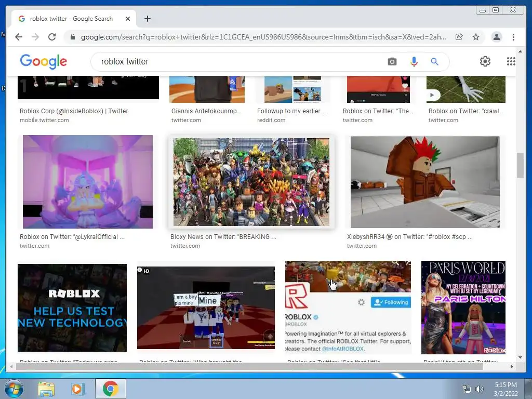The image size is (532, 399).
Task: Open Bloxy News on Twitter BREAKING link
Action: tap(223, 237)
